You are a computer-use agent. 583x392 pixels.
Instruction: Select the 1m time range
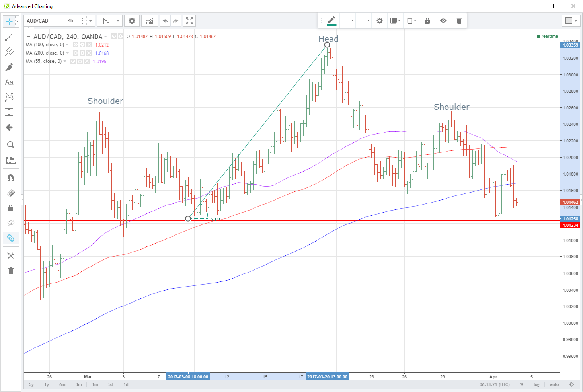95,384
